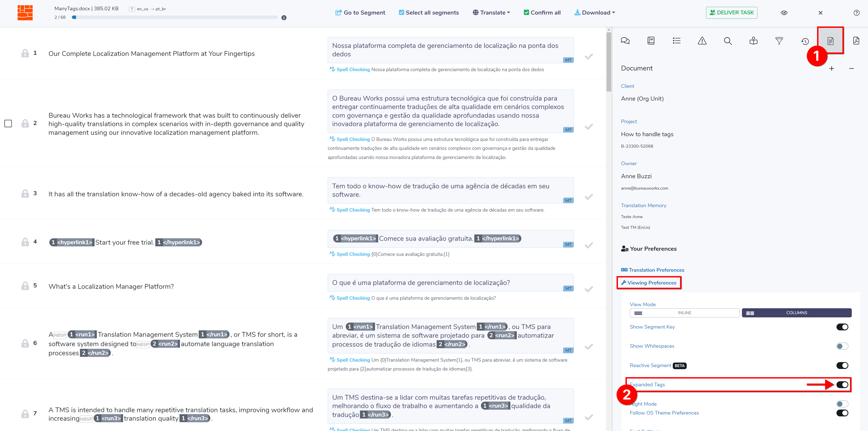Image resolution: width=868 pixels, height=431 pixels.
Task: Open the Document info panel icon
Action: (x=830, y=41)
